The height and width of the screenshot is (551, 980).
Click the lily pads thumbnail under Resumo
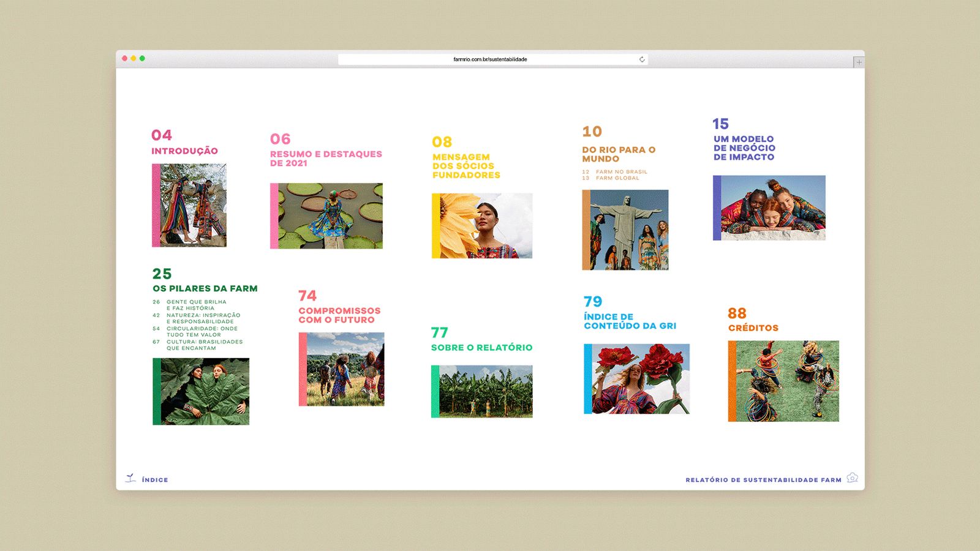point(326,216)
